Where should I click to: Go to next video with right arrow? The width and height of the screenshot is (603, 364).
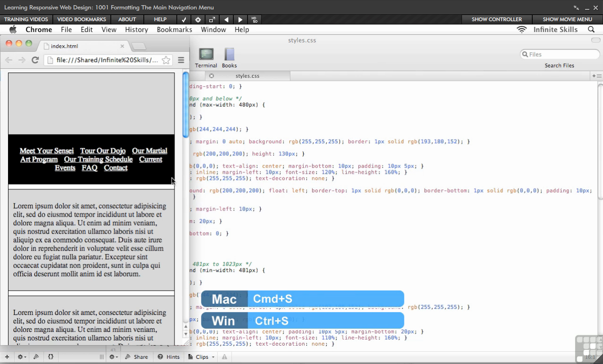(x=240, y=19)
